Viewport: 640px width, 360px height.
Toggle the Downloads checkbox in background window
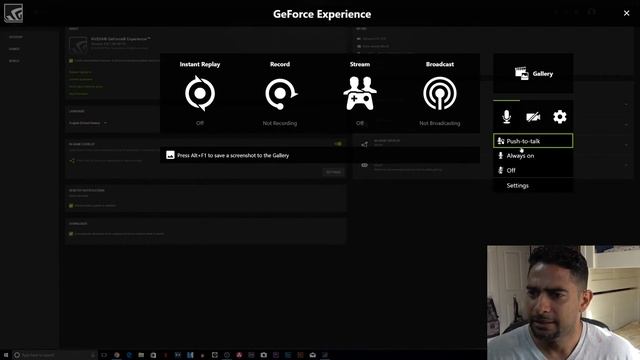[71, 234]
